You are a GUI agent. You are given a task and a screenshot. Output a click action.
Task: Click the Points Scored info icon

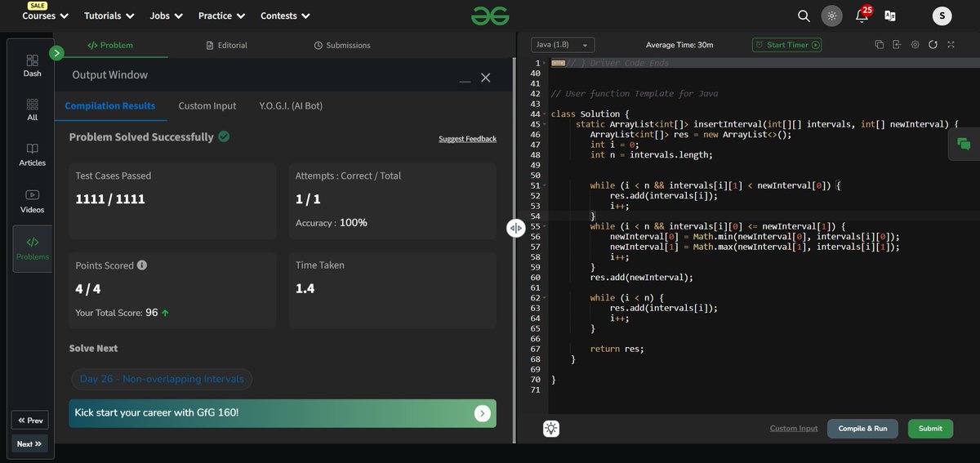pos(142,265)
